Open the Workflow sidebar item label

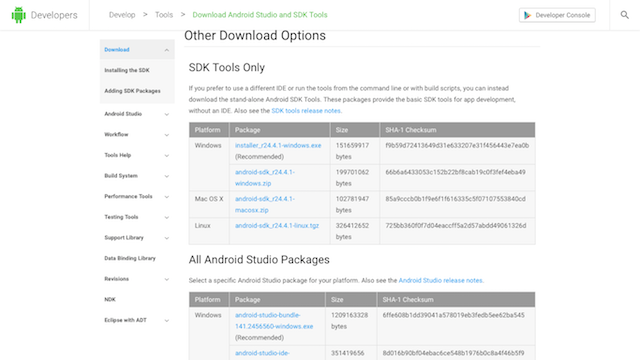pos(116,134)
